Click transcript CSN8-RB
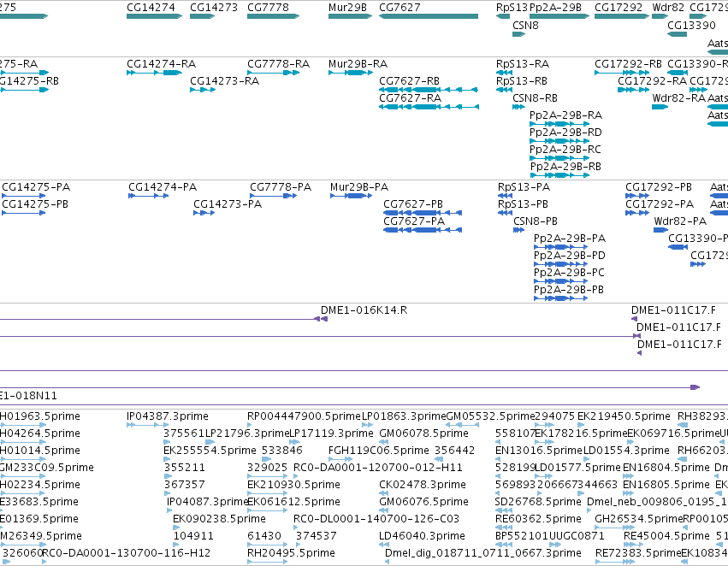The height and width of the screenshot is (566, 728). click(x=535, y=97)
